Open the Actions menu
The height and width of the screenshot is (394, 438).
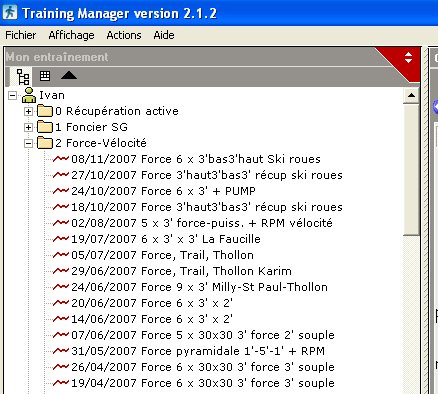click(x=124, y=35)
